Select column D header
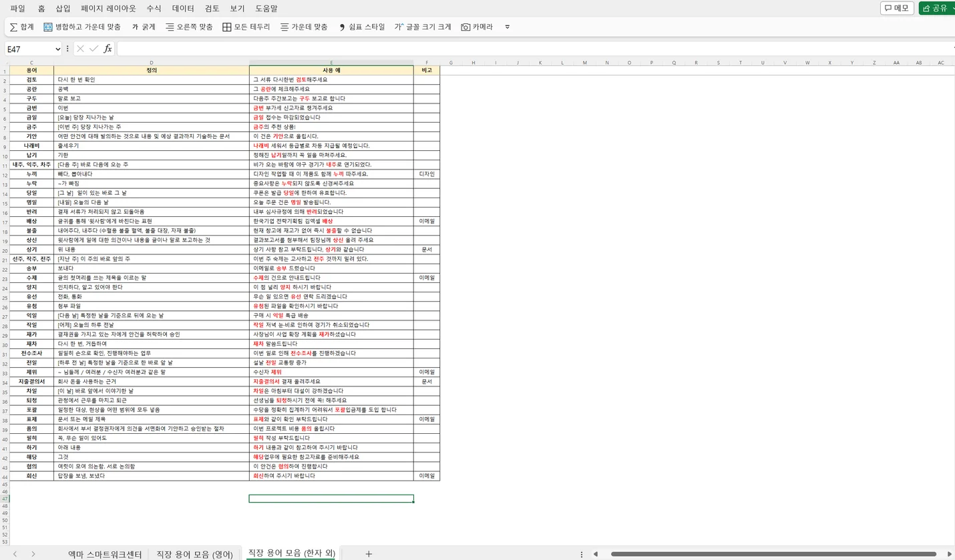 152,63
